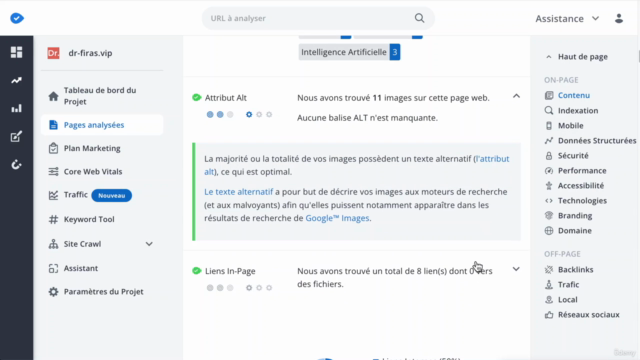Click the Accessibilité person icon
This screenshot has height=360, width=640.
pyautogui.click(x=549, y=186)
